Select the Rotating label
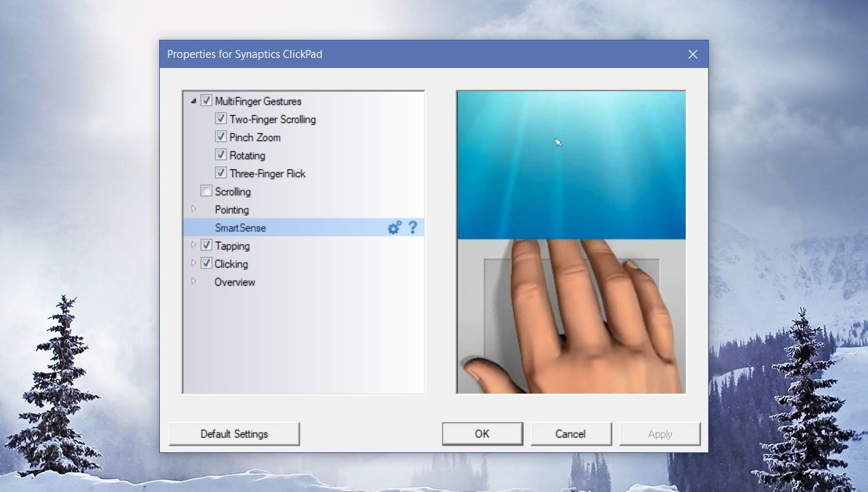 (247, 156)
